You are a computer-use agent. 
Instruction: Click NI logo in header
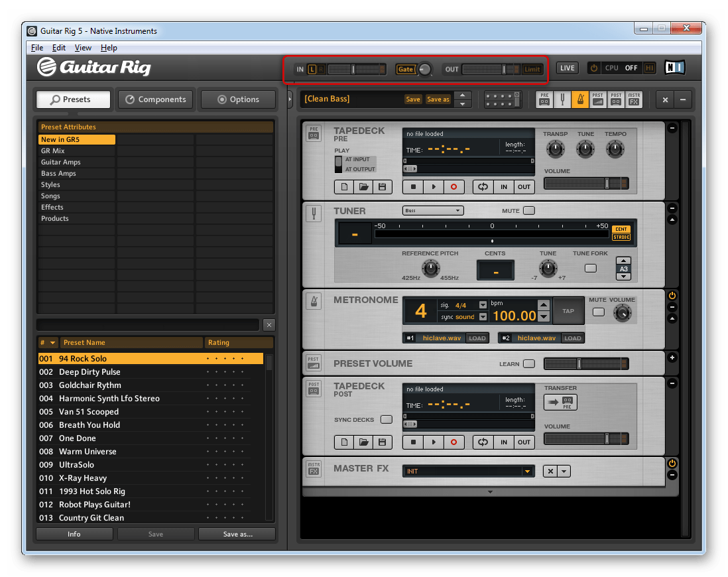pyautogui.click(x=674, y=68)
